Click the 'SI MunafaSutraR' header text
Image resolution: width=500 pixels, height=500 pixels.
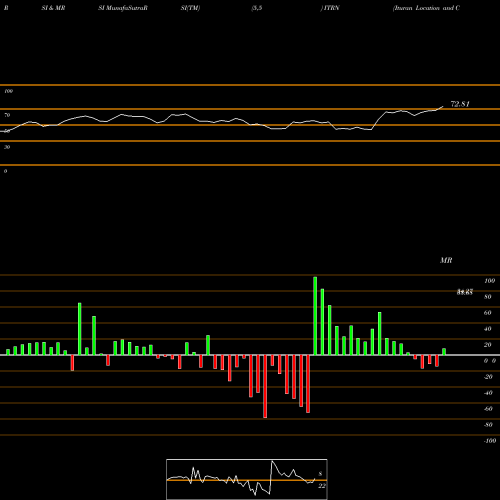click(x=123, y=8)
